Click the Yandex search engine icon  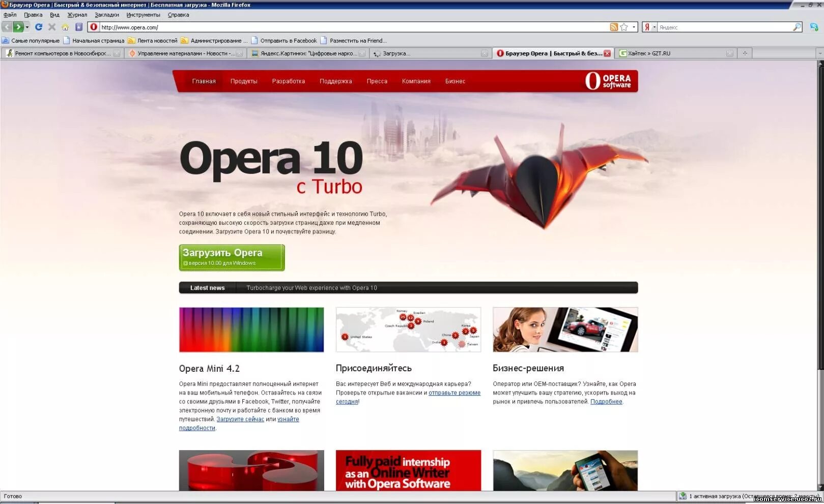point(647,27)
